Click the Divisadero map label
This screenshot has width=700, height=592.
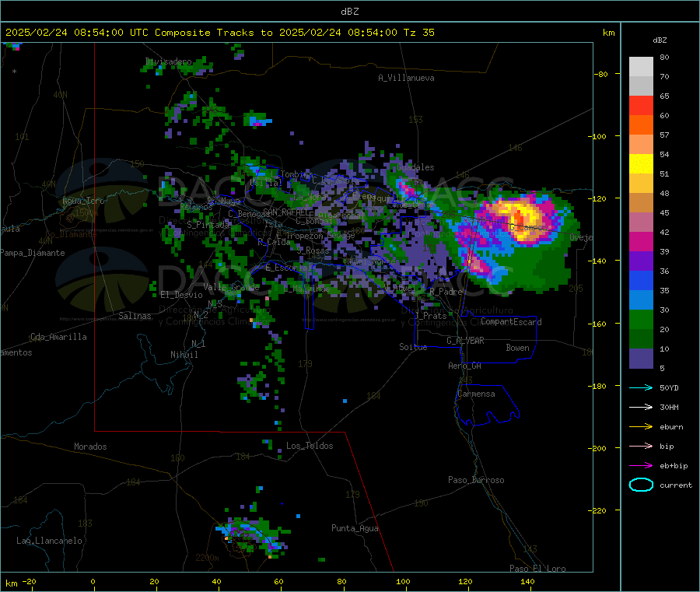[x=168, y=61]
